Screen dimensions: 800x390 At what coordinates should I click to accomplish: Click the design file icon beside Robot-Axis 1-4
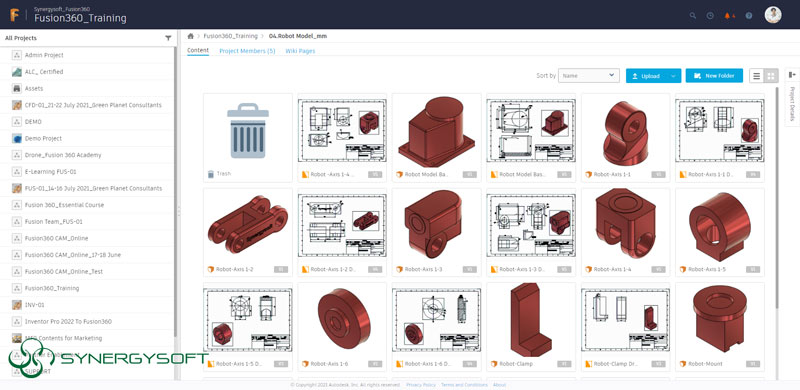[x=588, y=269]
